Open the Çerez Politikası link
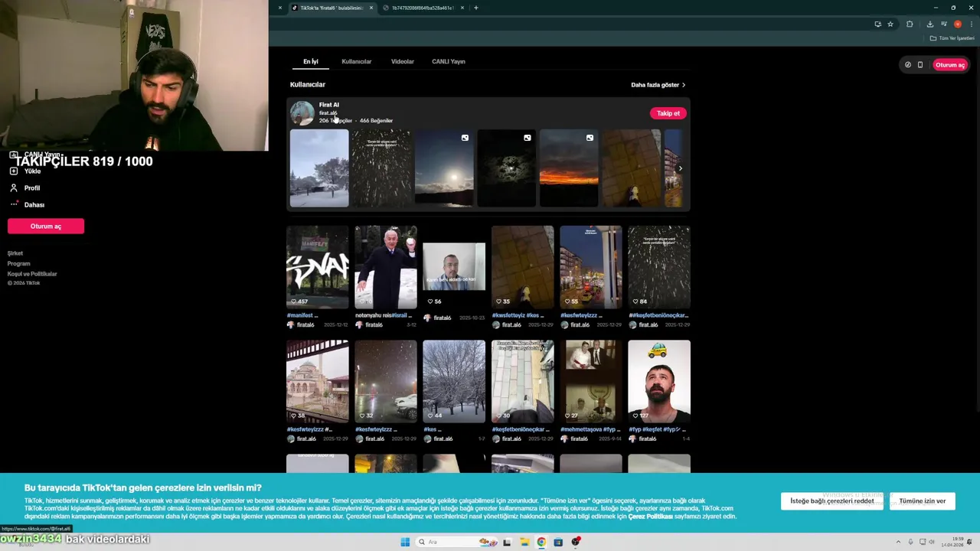The image size is (980, 551). click(x=650, y=517)
